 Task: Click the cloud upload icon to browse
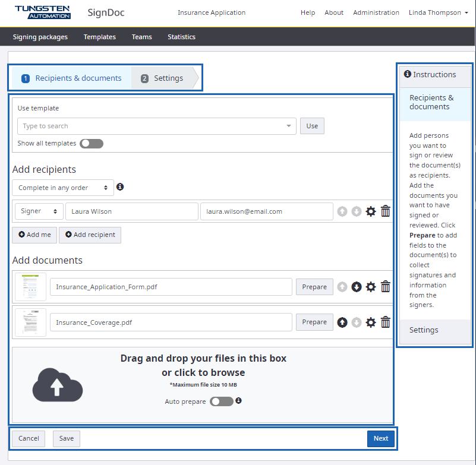click(x=57, y=385)
